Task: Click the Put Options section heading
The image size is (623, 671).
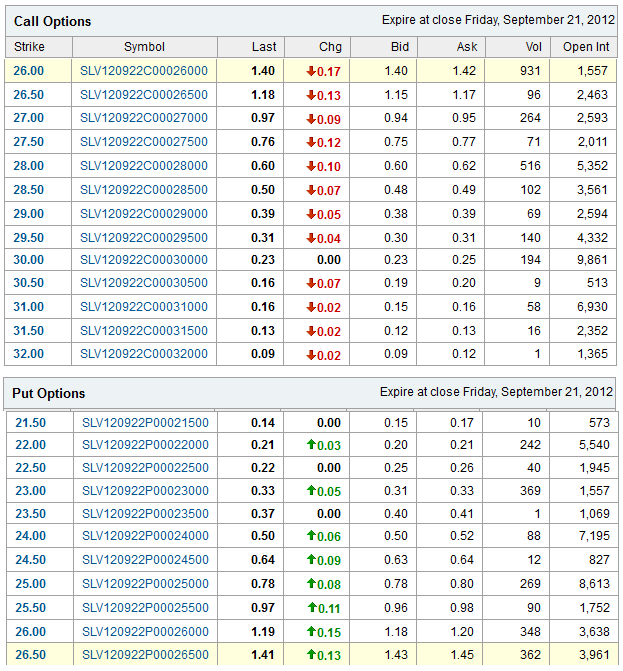Action: 49,393
